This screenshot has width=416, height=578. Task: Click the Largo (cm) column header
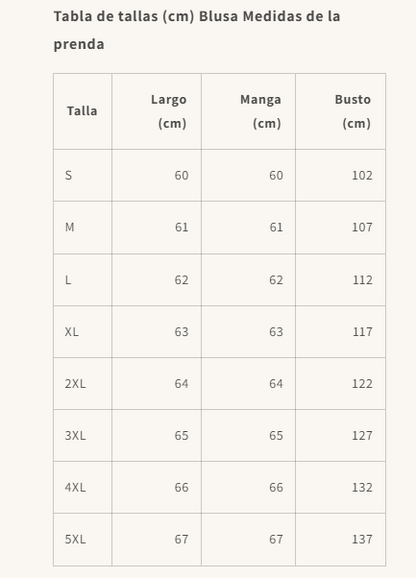tap(157, 111)
